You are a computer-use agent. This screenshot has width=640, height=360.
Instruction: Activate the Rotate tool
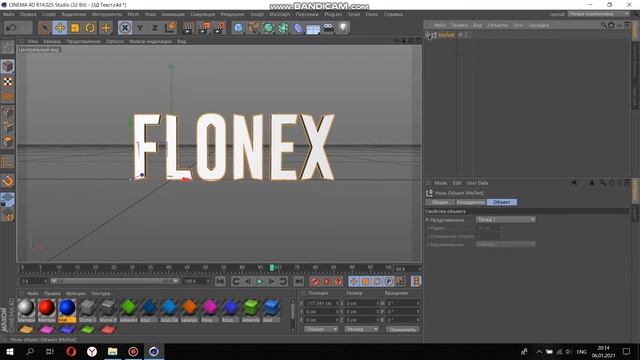point(90,28)
